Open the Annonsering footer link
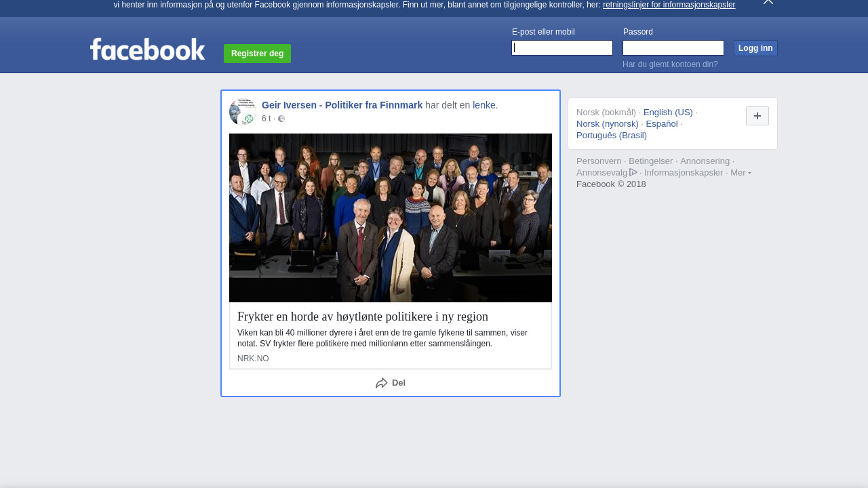Viewport: 868px width, 488px height. tap(705, 161)
